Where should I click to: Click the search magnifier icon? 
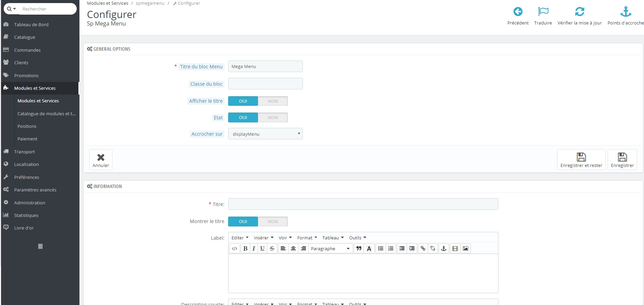pyautogui.click(x=9, y=9)
